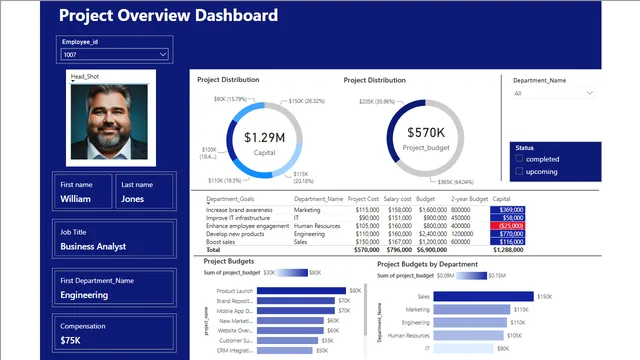Open the Employee_id dropdown showing 1007
This screenshot has height=360, width=640.
(x=114, y=54)
